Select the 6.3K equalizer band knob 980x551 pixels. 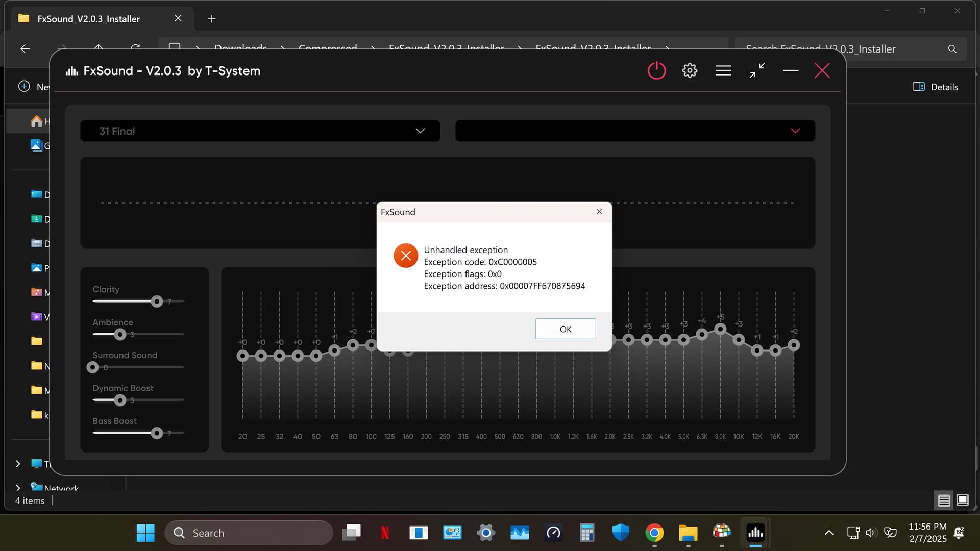click(x=702, y=335)
